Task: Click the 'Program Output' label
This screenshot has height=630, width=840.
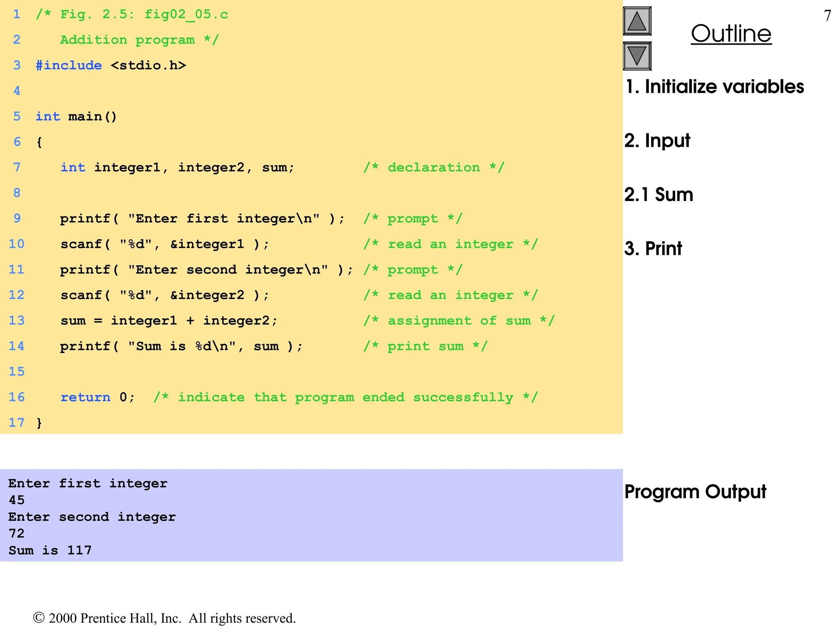Action: pos(695,492)
